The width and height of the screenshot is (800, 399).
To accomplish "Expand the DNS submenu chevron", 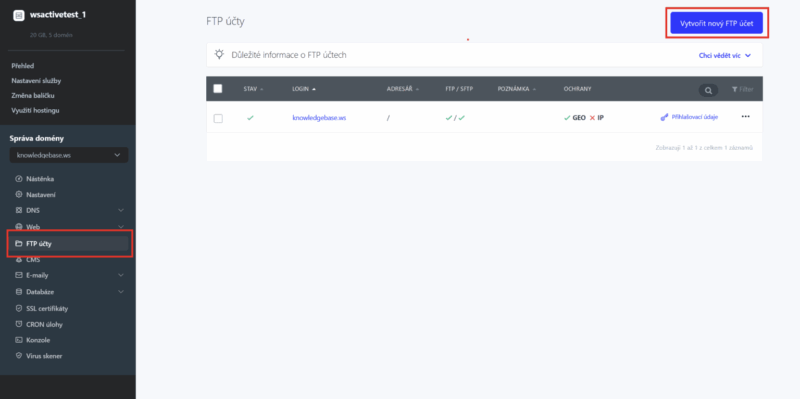I will tap(121, 210).
